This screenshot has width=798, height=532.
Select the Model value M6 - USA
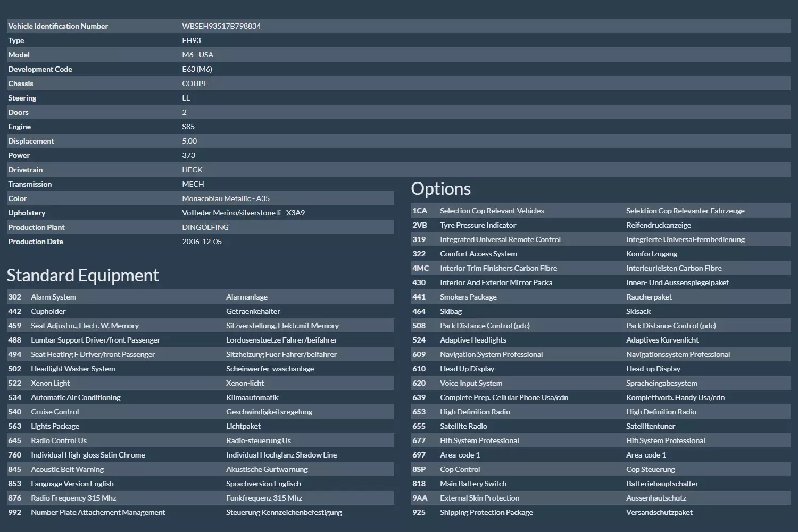click(x=197, y=55)
